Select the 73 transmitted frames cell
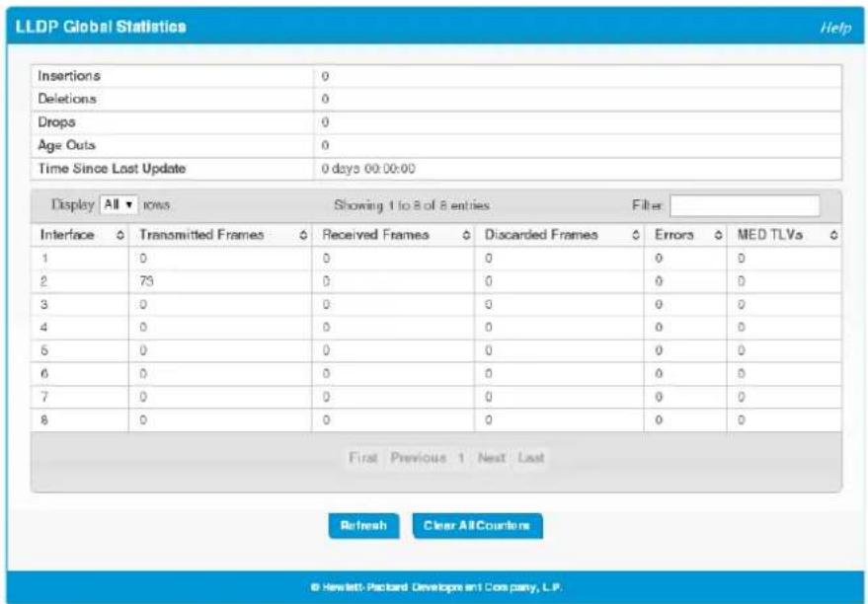The height and width of the screenshot is (604, 868). (146, 281)
